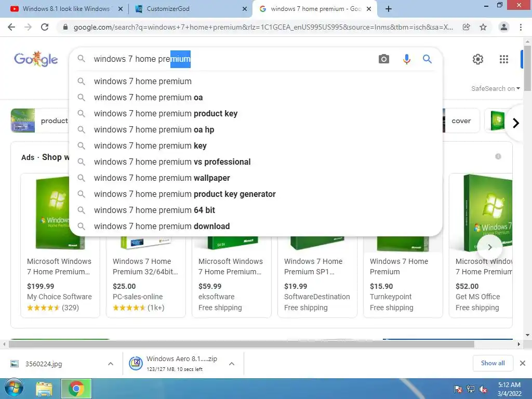Click Show all downloads button
The width and height of the screenshot is (532, 399).
(x=493, y=363)
